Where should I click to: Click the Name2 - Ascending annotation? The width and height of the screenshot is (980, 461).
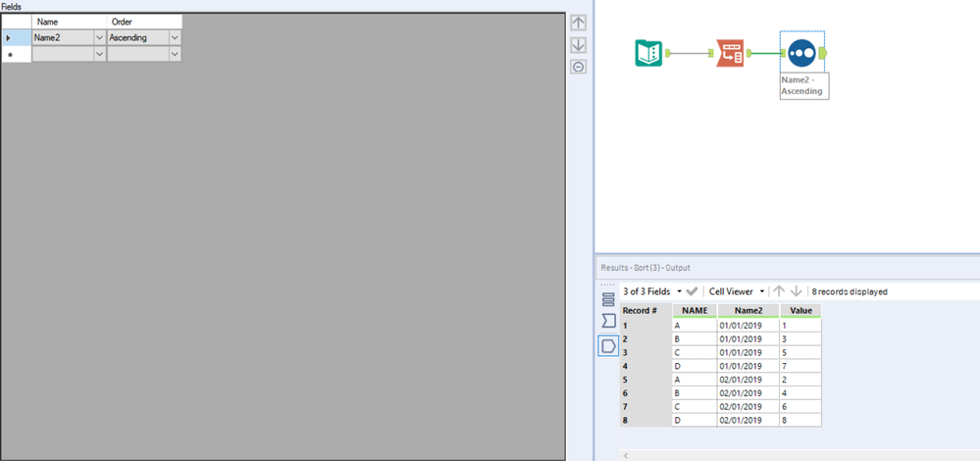pos(805,85)
